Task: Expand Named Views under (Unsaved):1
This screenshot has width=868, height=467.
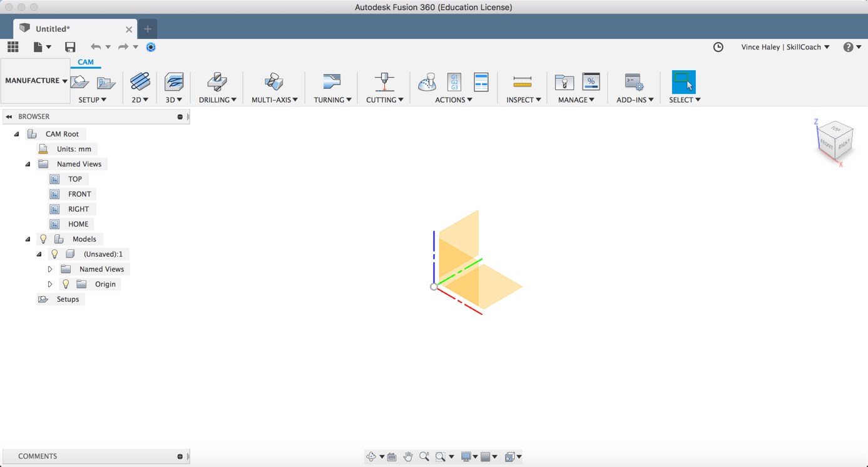Action: click(50, 269)
